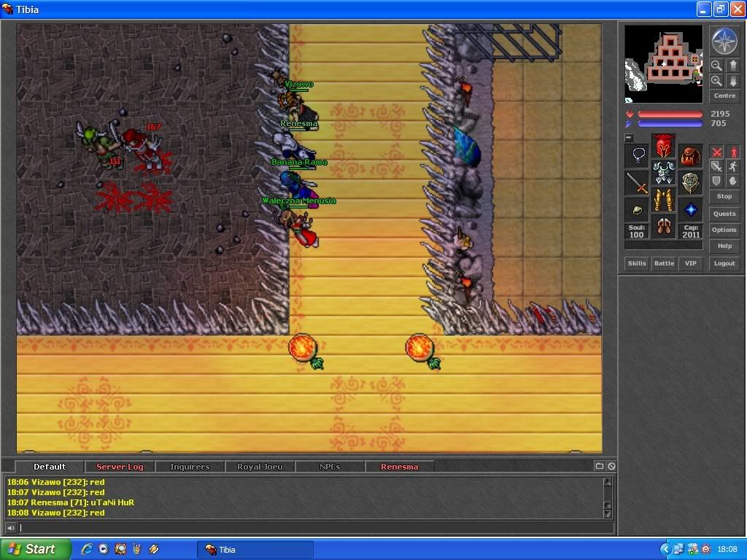Select the blue star item in the ammo slot
The width and height of the screenshot is (747, 560).
click(x=690, y=209)
